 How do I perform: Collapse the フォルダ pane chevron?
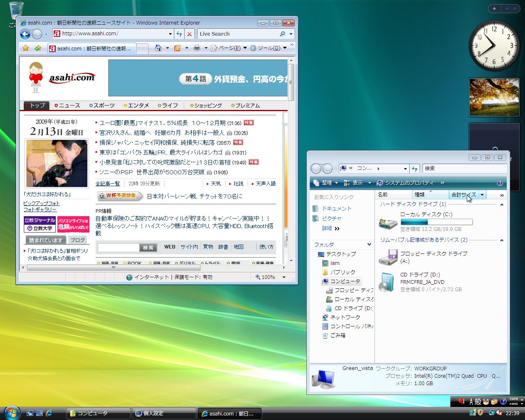(369, 244)
